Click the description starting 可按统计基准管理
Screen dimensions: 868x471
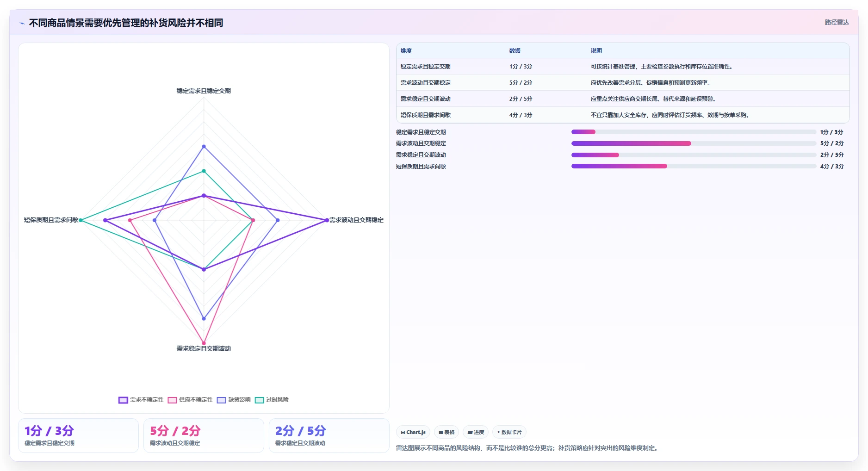tap(662, 67)
